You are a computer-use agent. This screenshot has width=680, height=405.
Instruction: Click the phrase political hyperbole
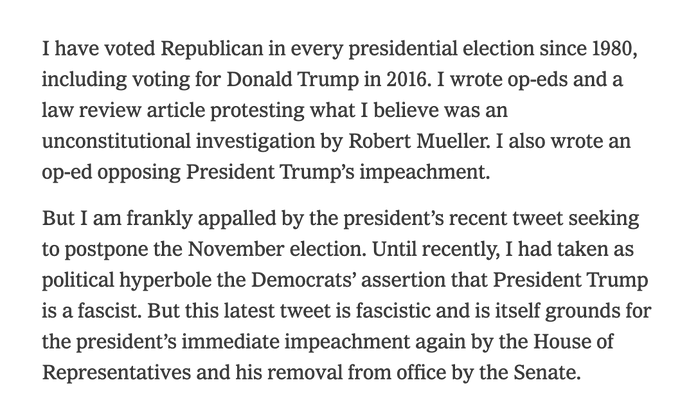tap(126, 281)
